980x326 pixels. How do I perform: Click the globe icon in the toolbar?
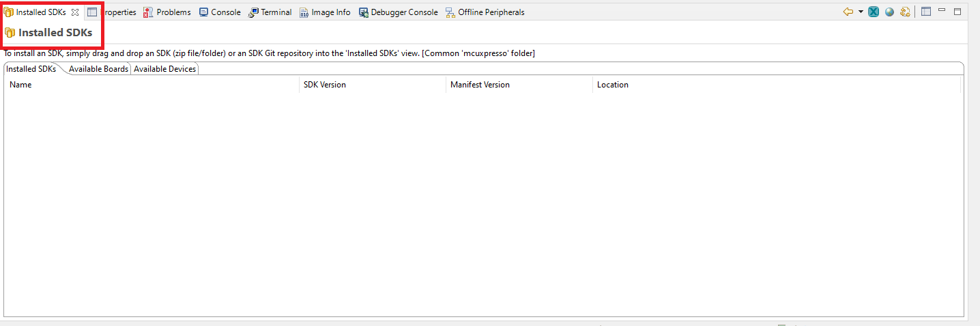889,12
